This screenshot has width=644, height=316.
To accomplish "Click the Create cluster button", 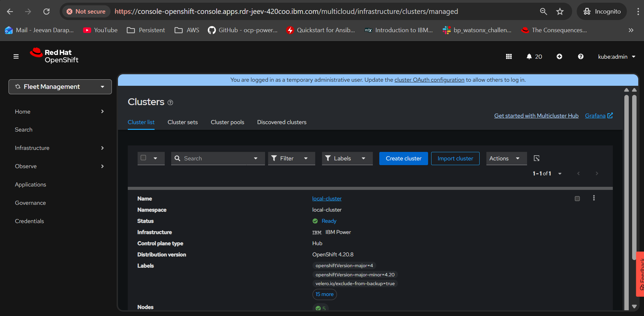I will tap(404, 158).
